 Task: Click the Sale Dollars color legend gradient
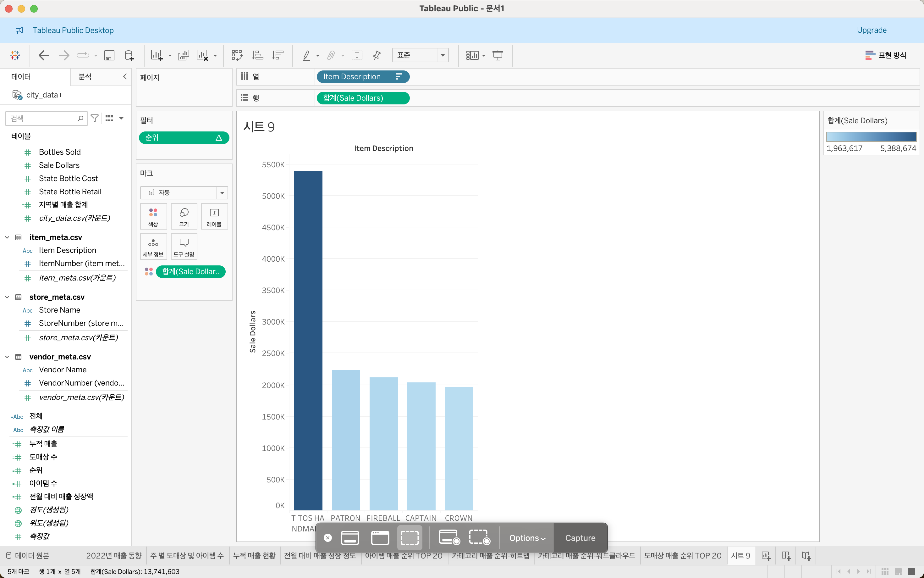pos(871,137)
